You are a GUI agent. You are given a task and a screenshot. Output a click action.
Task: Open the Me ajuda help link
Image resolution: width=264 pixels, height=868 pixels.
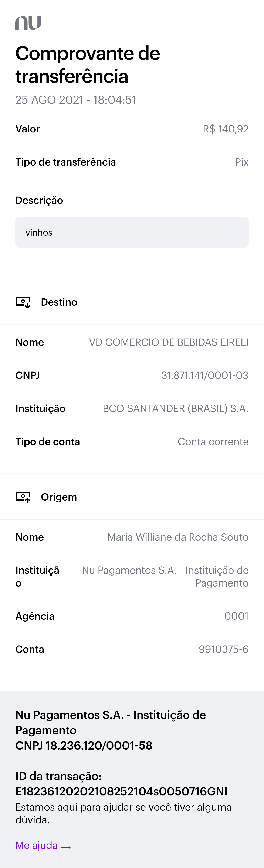37,845
